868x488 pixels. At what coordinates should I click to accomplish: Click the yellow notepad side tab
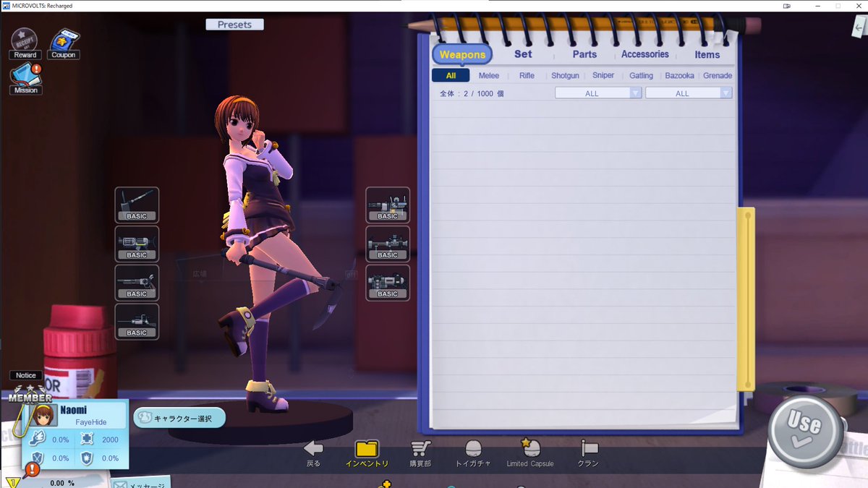click(x=746, y=299)
